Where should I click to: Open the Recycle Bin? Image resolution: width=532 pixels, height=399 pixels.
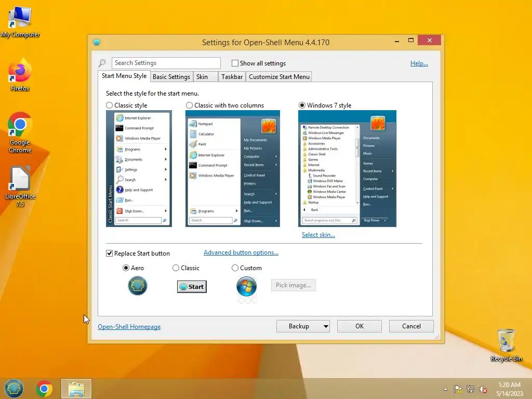coord(506,345)
